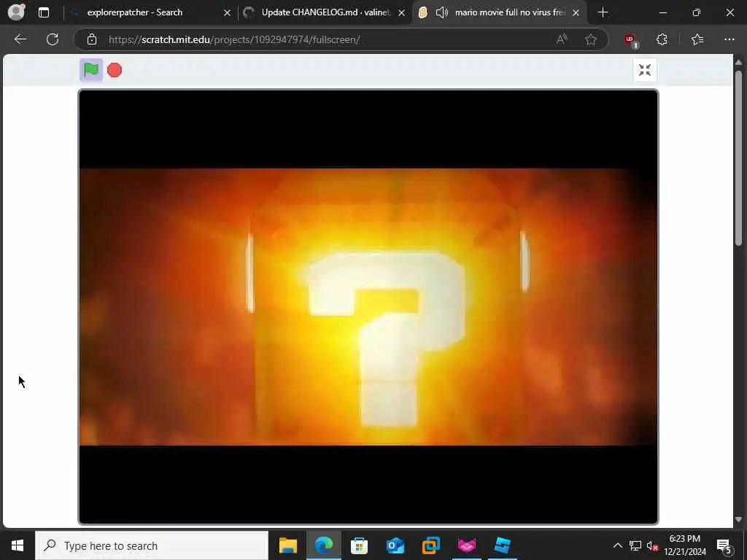Show hidden system tray icons
The height and width of the screenshot is (560, 747).
617,545
